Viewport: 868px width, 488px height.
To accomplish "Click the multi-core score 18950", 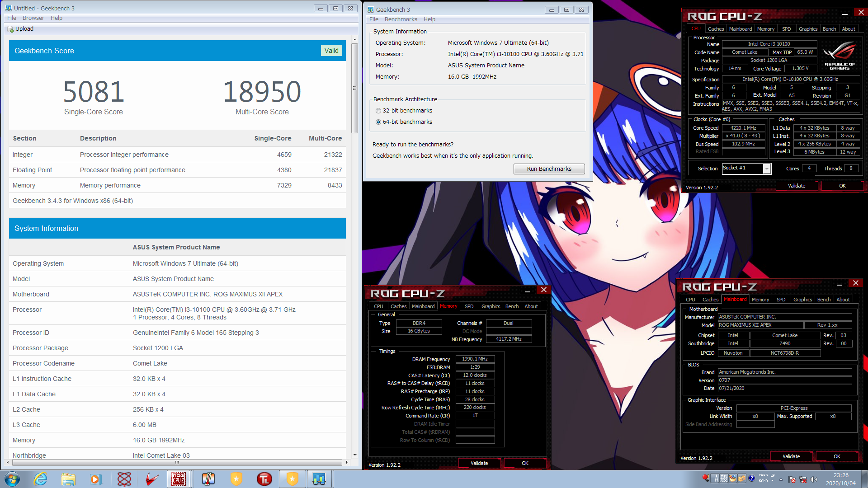I will [x=262, y=92].
